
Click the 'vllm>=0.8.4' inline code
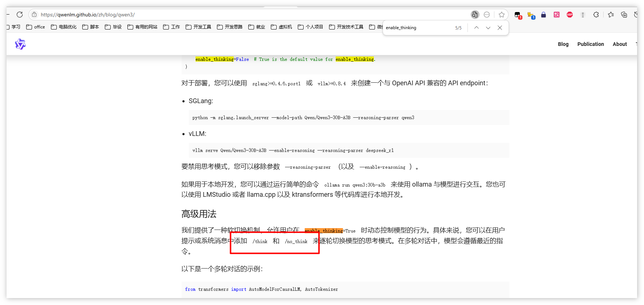pyautogui.click(x=332, y=84)
